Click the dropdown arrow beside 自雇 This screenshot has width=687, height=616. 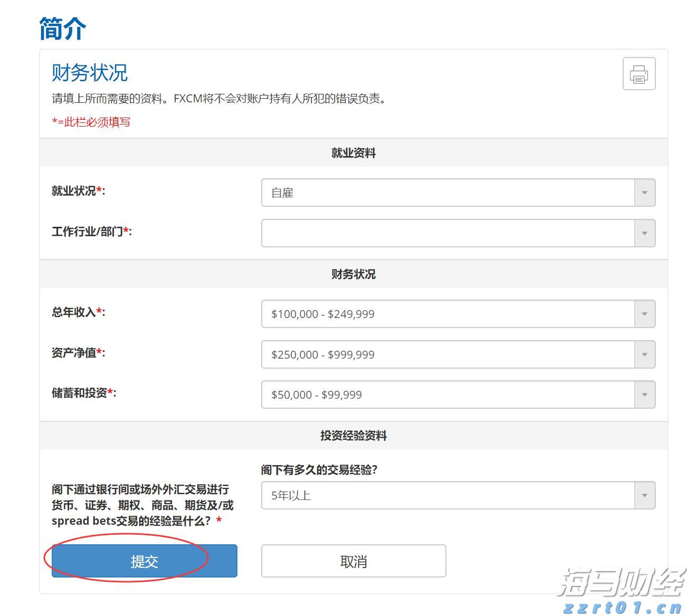(644, 192)
